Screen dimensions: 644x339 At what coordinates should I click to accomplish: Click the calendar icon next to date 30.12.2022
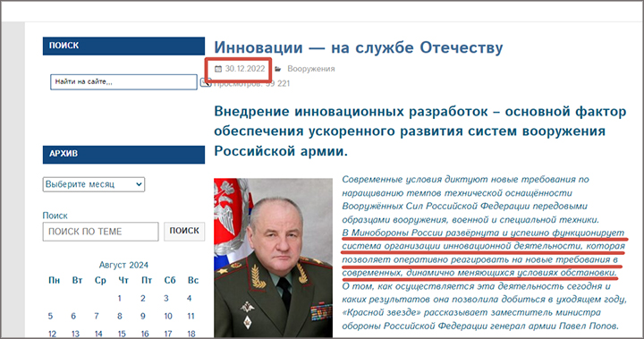tap(218, 69)
